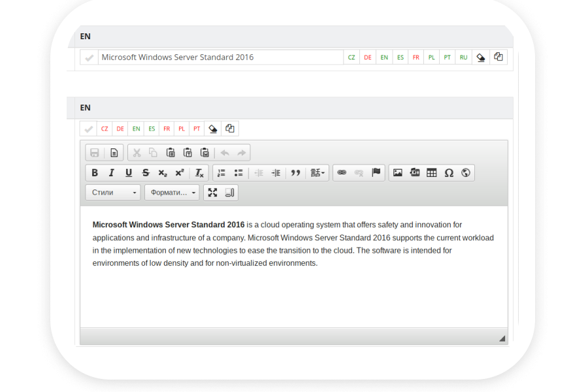Click the Paste clipboard icon
The image size is (588, 392).
click(x=171, y=153)
